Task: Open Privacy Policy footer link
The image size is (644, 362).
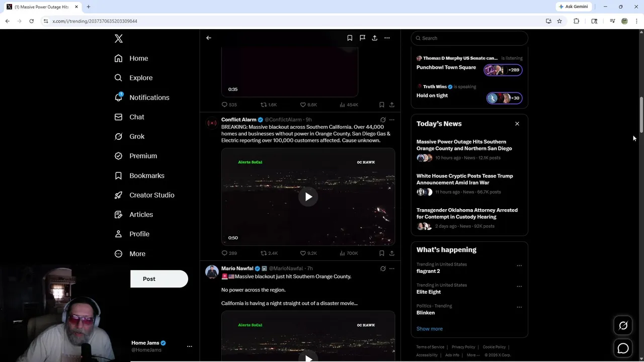Action: [x=463, y=347]
